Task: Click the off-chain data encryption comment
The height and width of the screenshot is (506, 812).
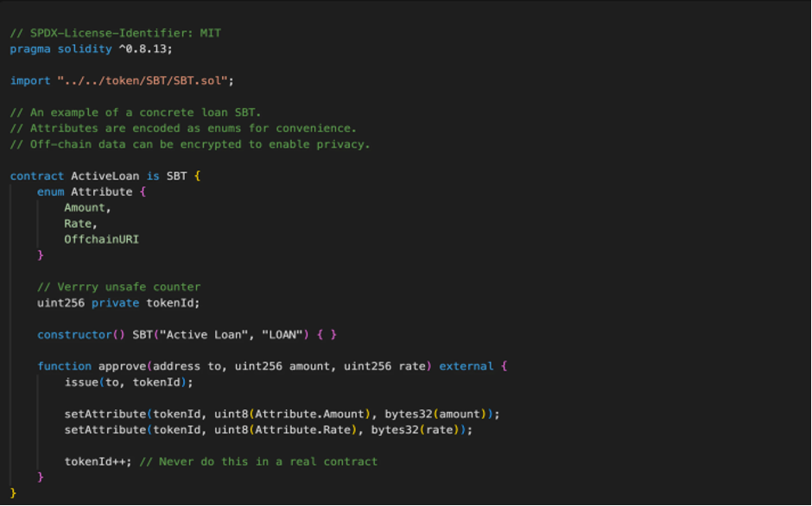Action: point(190,144)
